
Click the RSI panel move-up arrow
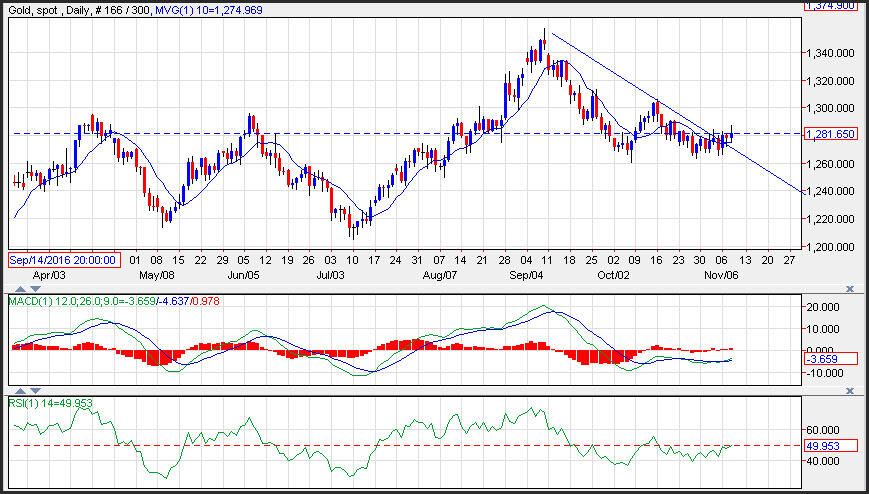[x=18, y=389]
